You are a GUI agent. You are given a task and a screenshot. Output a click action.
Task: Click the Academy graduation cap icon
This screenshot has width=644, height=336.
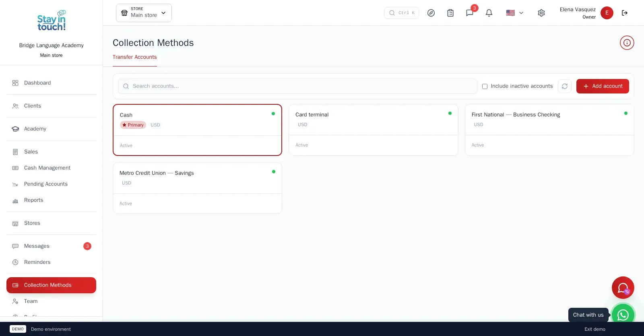point(15,129)
